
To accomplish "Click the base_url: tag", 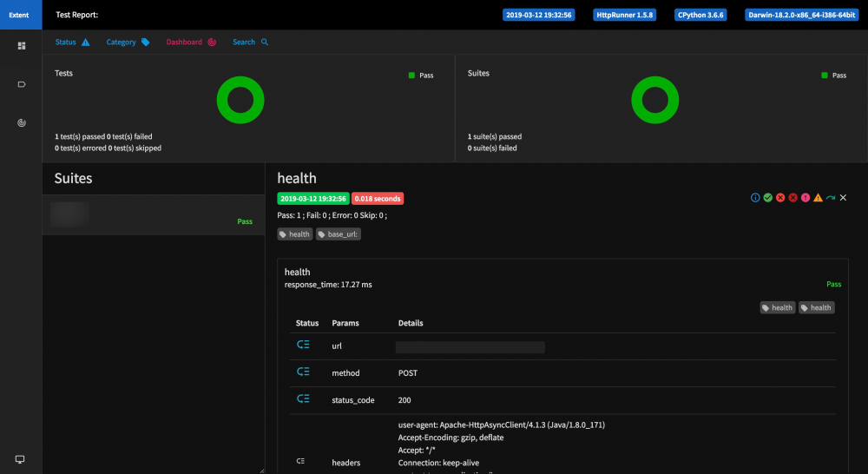I will click(x=339, y=234).
